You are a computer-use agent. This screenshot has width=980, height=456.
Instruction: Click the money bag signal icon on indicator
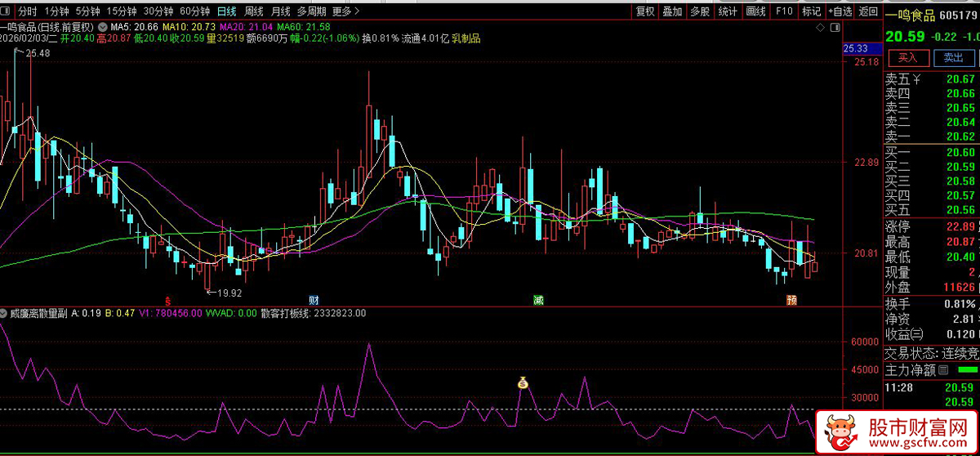coord(523,382)
